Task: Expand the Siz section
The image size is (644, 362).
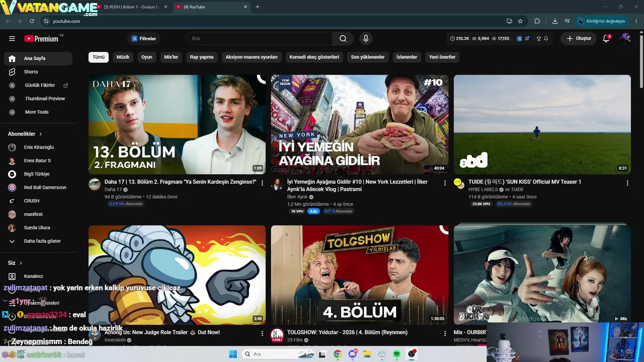Action: click(x=15, y=263)
